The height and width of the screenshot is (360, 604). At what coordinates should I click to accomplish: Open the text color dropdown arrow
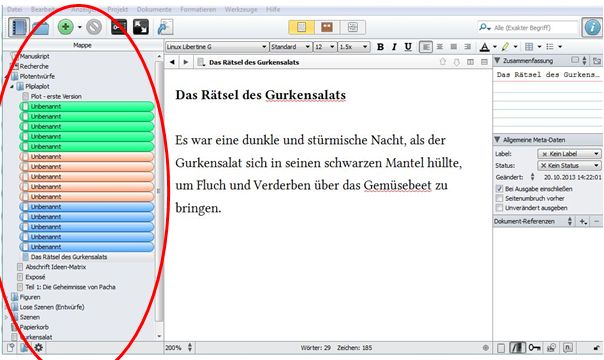(x=495, y=47)
